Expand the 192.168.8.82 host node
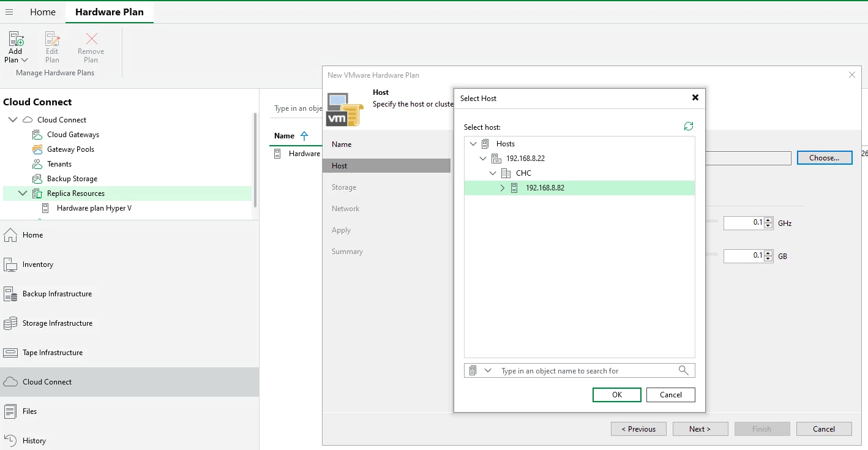 503,188
